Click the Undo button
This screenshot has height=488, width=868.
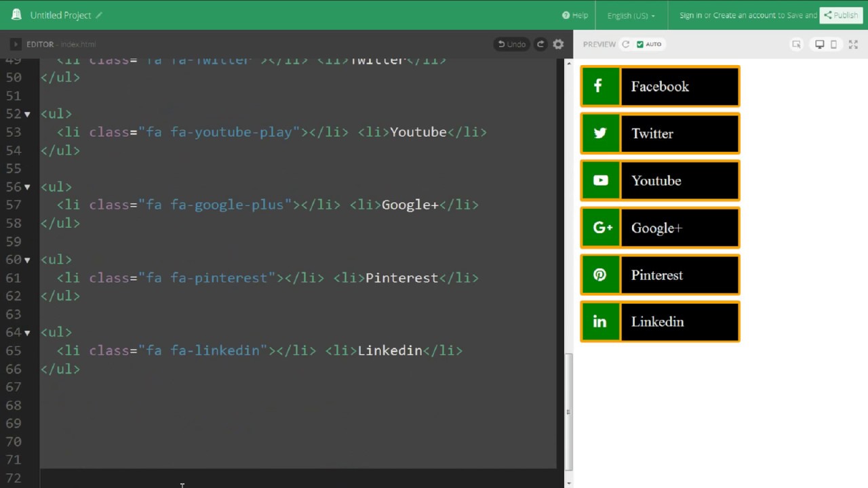(512, 44)
